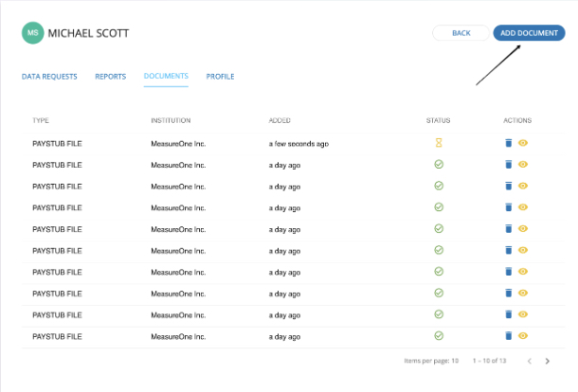This screenshot has height=392, width=578.
Task: Click green check status in second row
Action: 439,165
